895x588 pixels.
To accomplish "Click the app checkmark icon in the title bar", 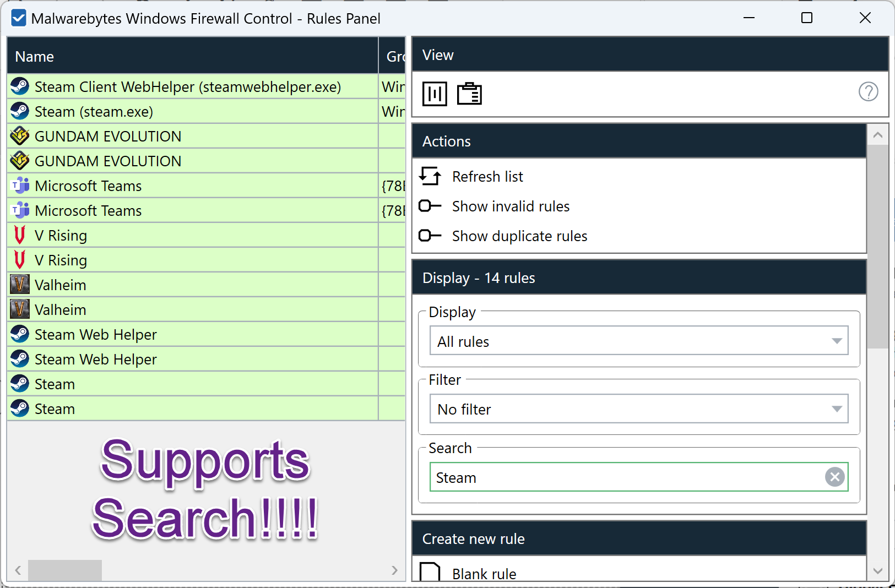I will click(x=19, y=18).
